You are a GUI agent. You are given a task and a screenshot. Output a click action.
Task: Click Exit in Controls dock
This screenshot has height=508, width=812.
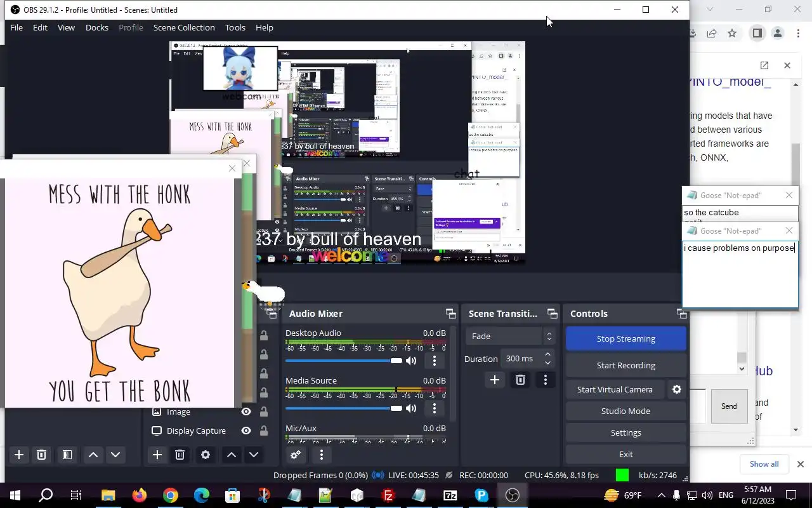[625, 454]
